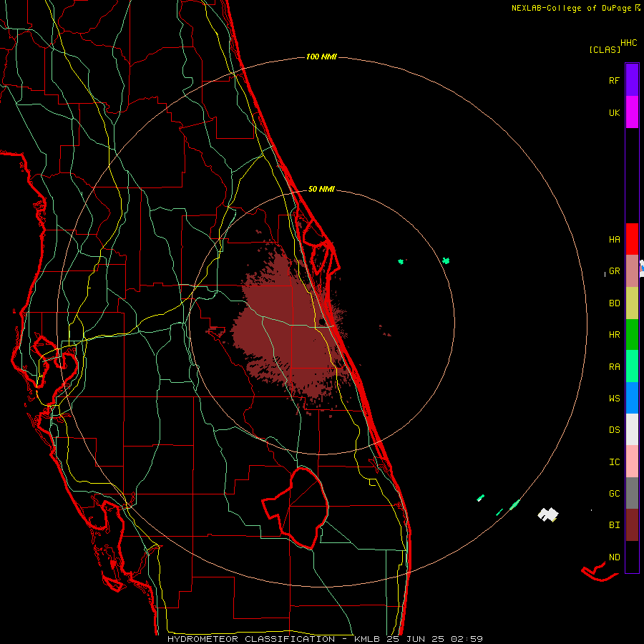Click the GC legend label

[614, 493]
